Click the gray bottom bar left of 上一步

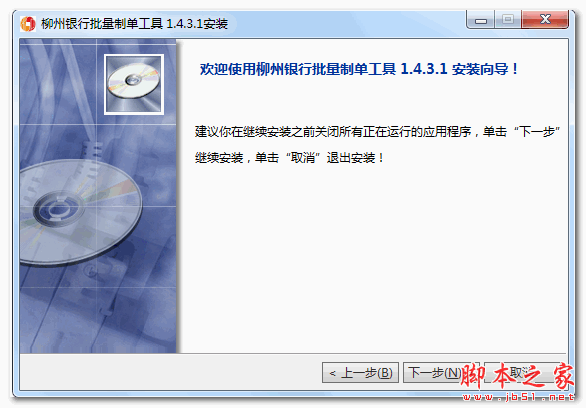pyautogui.click(x=170, y=372)
